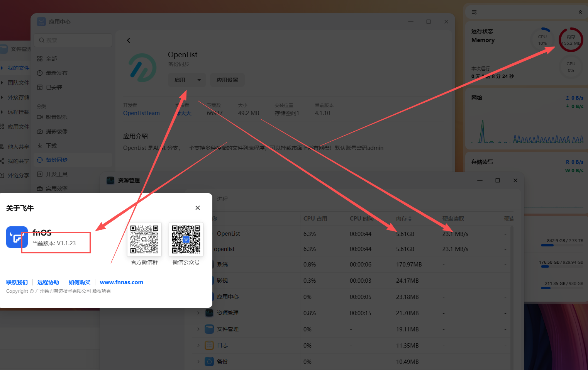588x370 pixels.
Task: Click the clock icon beside 最新发布
Action: [x=40, y=73]
